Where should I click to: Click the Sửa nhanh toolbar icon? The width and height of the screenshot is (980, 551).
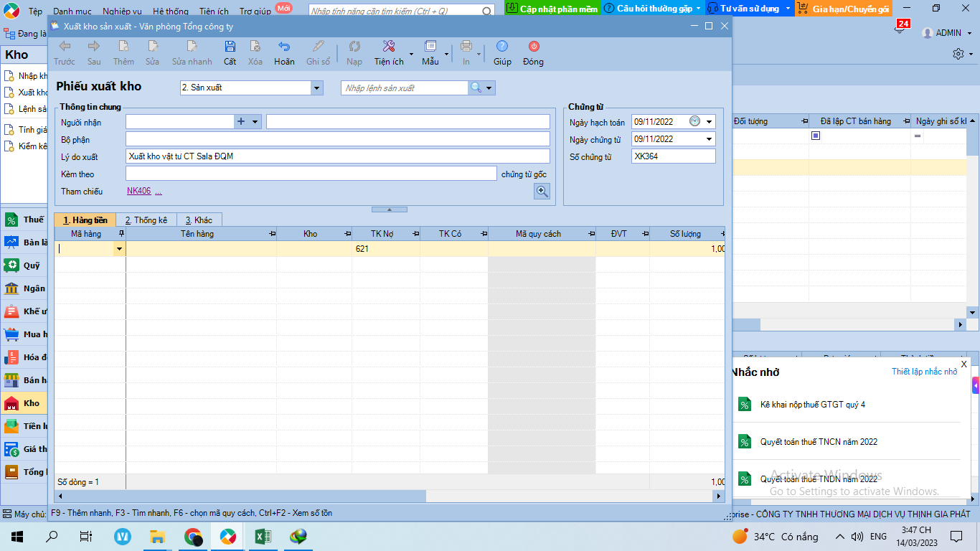(192, 47)
